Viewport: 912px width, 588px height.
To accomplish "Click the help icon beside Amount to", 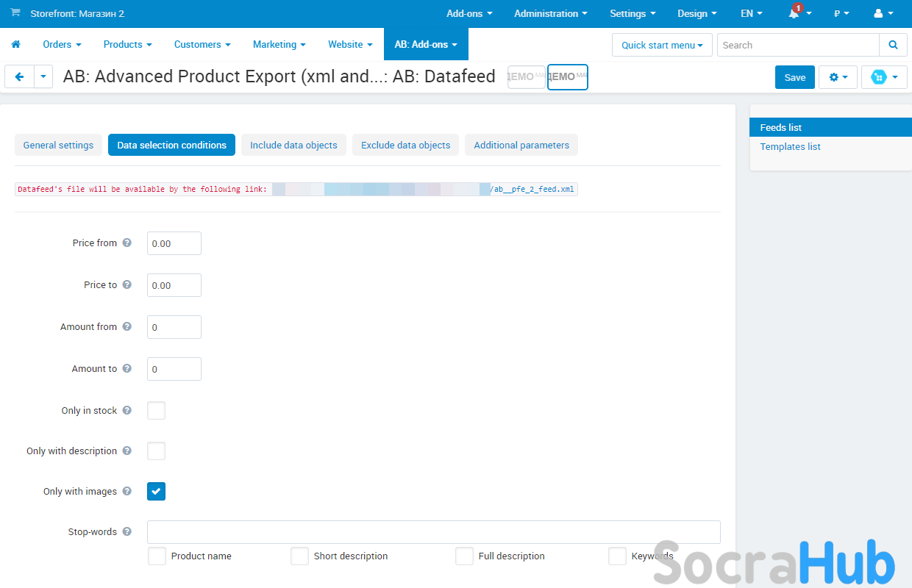I will tap(127, 368).
